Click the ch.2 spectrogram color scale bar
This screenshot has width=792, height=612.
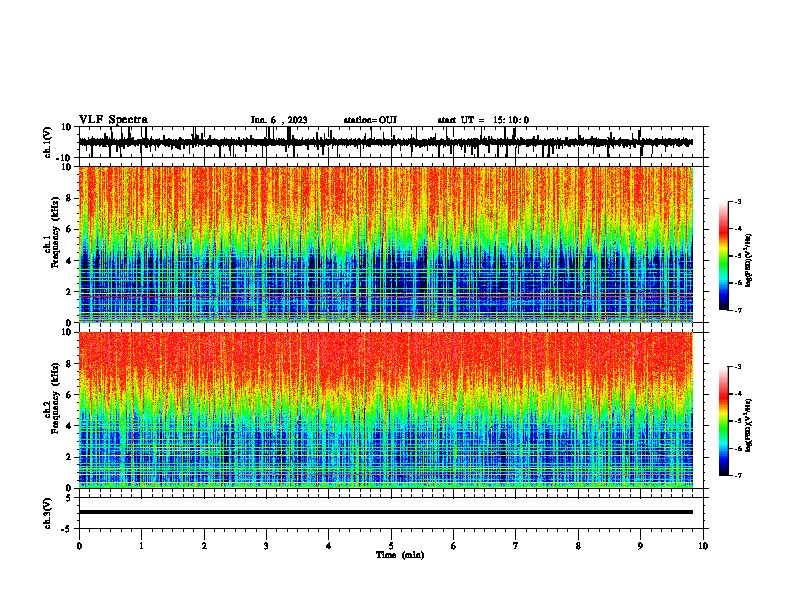(x=724, y=421)
